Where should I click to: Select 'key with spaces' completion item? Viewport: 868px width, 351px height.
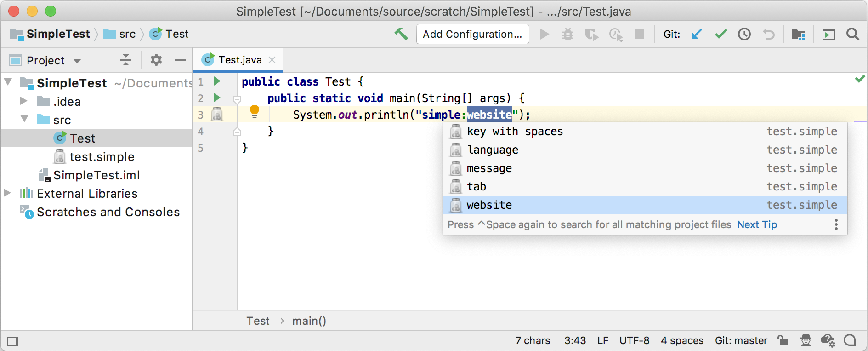[x=645, y=132]
